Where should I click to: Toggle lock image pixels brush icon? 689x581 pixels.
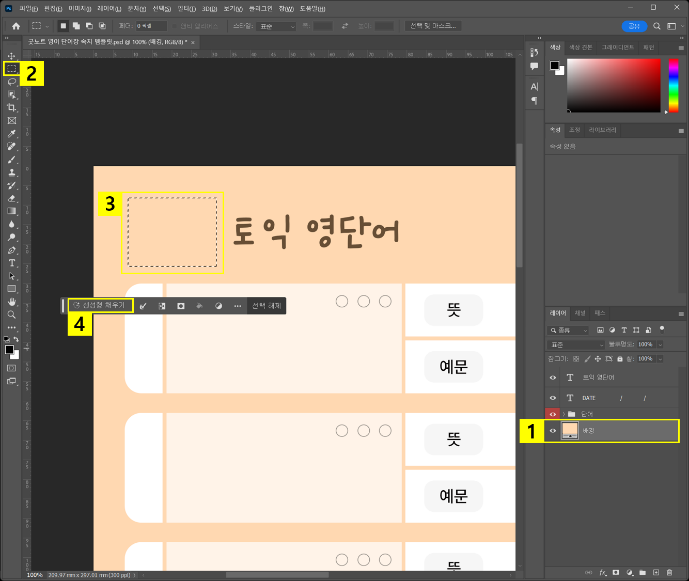[587, 359]
